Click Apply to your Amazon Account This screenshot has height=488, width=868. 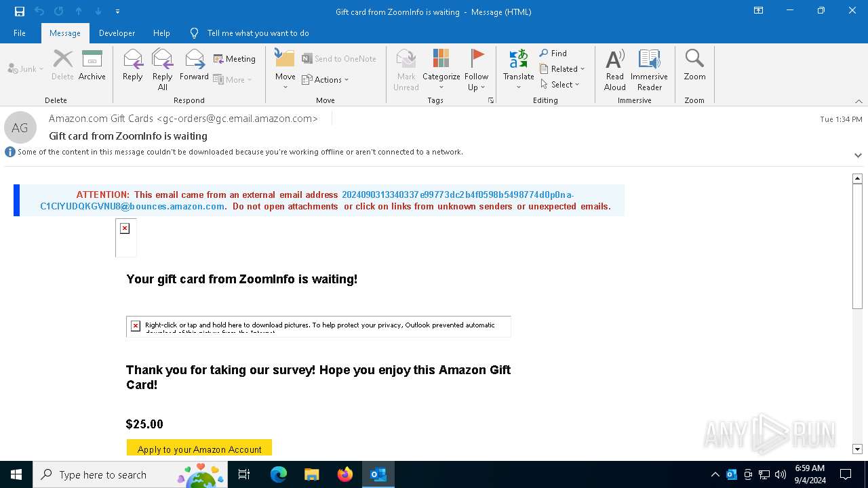point(199,449)
